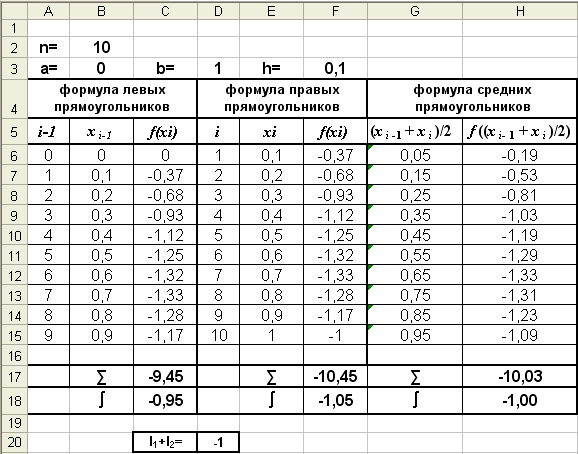
Task: Click midpoint value 0,85
Action: (x=415, y=315)
